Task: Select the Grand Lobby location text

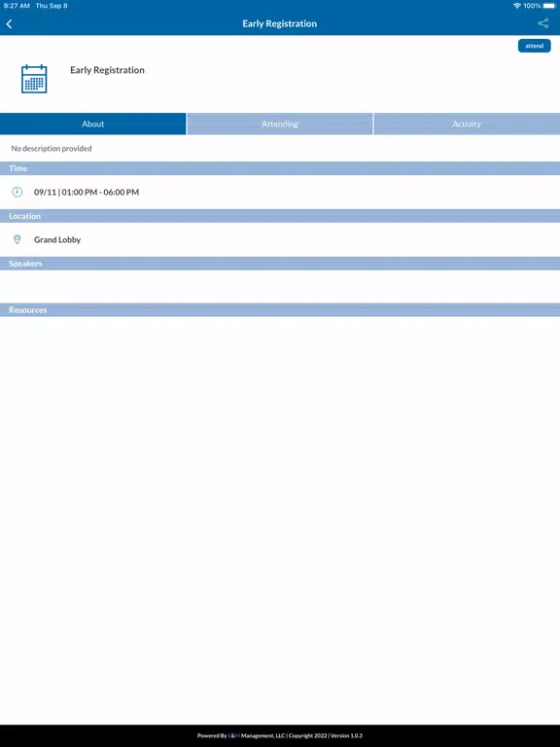Action: coord(57,239)
